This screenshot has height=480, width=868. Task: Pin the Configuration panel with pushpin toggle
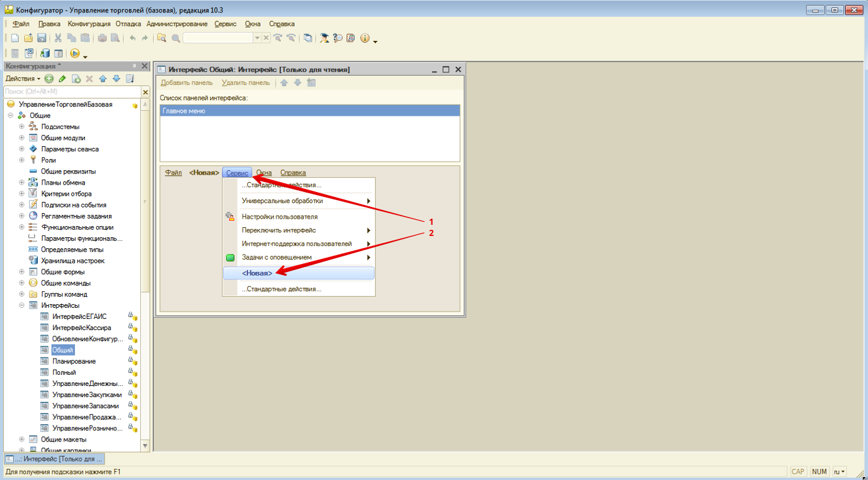pyautogui.click(x=135, y=66)
